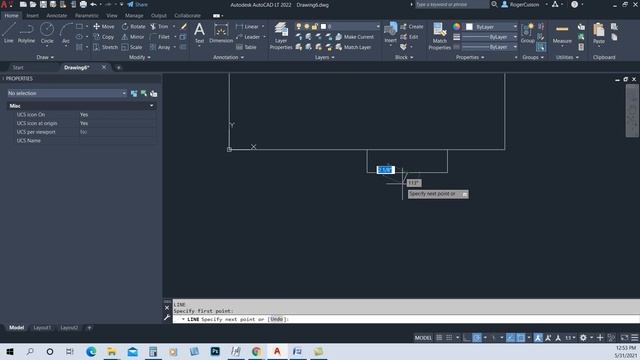
Task: Click the MODEL status bar button
Action: pyautogui.click(x=423, y=338)
